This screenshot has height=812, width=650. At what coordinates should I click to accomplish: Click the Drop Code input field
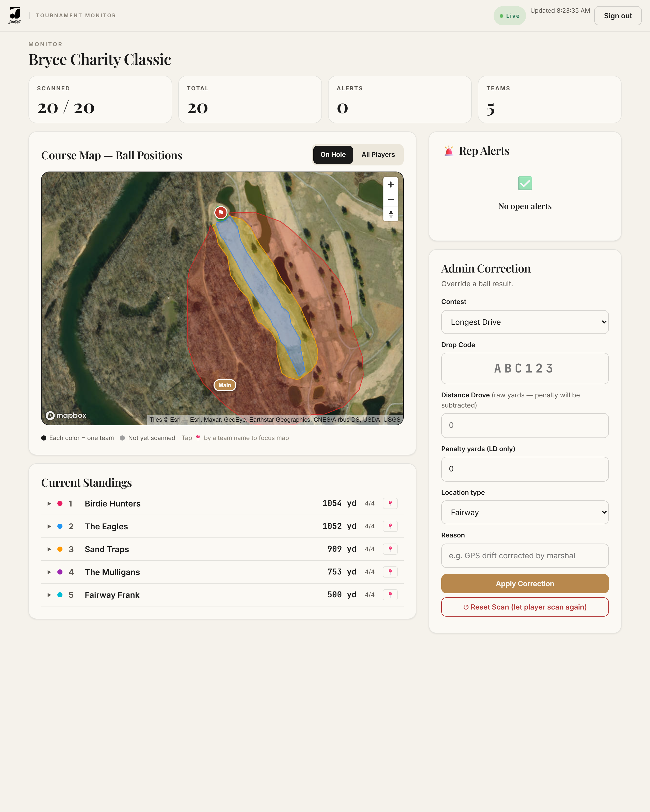525,368
